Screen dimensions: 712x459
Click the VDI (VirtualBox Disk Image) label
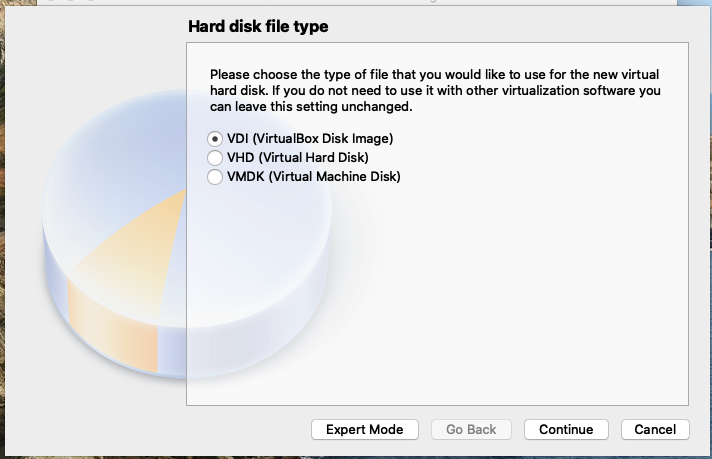click(310, 138)
